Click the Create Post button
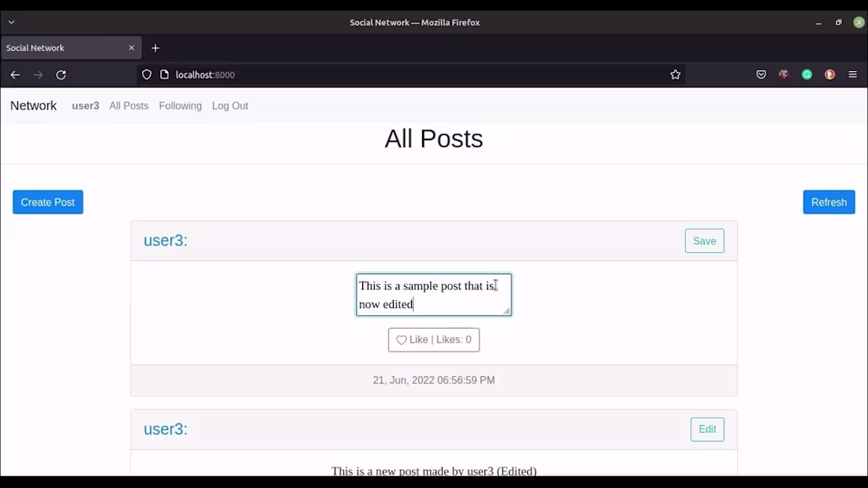The height and width of the screenshot is (488, 868). (47, 202)
